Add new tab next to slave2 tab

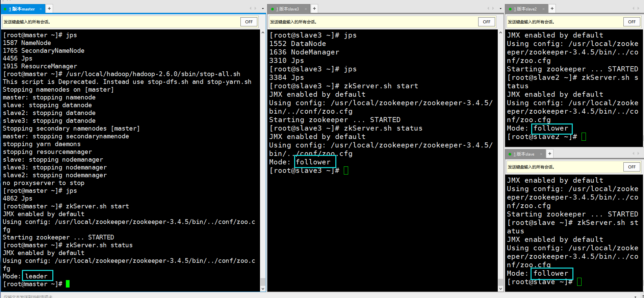[x=552, y=8]
